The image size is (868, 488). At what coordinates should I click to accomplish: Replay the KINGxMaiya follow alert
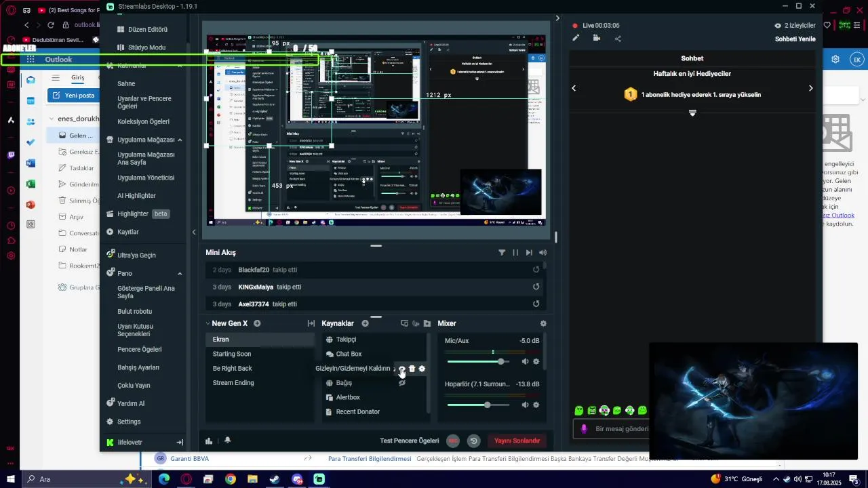(536, 287)
